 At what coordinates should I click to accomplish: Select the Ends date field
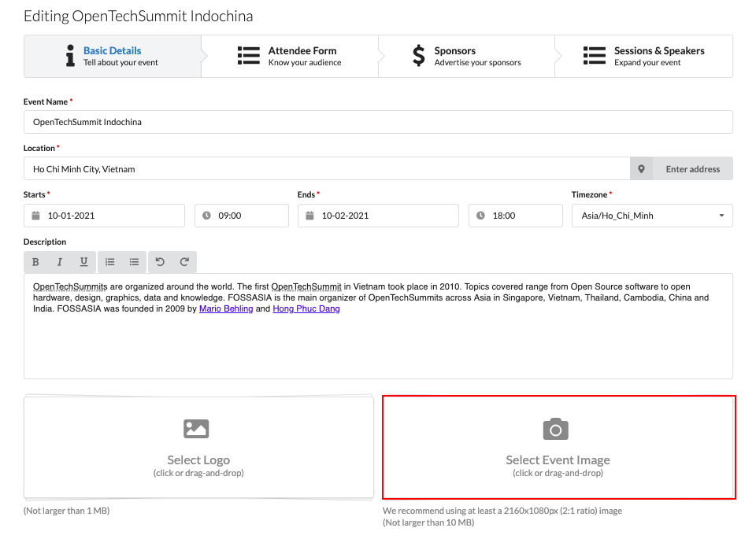pos(379,216)
